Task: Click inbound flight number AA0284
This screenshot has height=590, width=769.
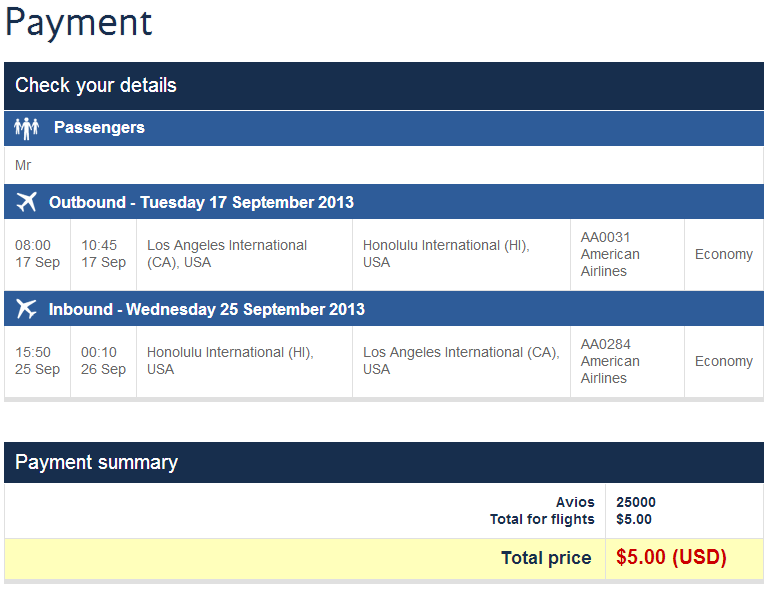Action: click(x=606, y=344)
